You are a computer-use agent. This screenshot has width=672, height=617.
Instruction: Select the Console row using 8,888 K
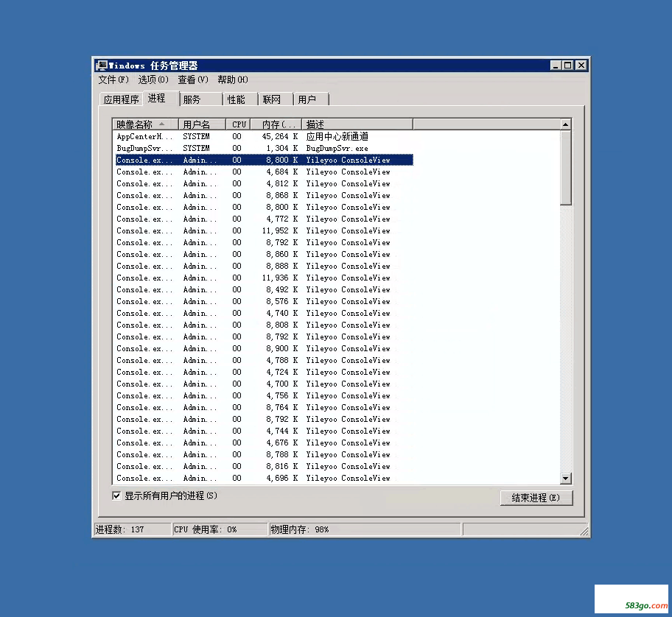pos(265,266)
